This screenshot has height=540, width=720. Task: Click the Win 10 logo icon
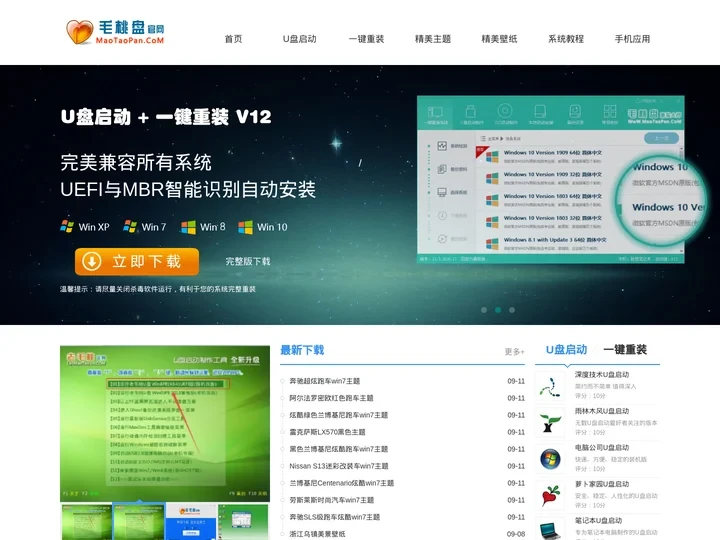[245, 227]
